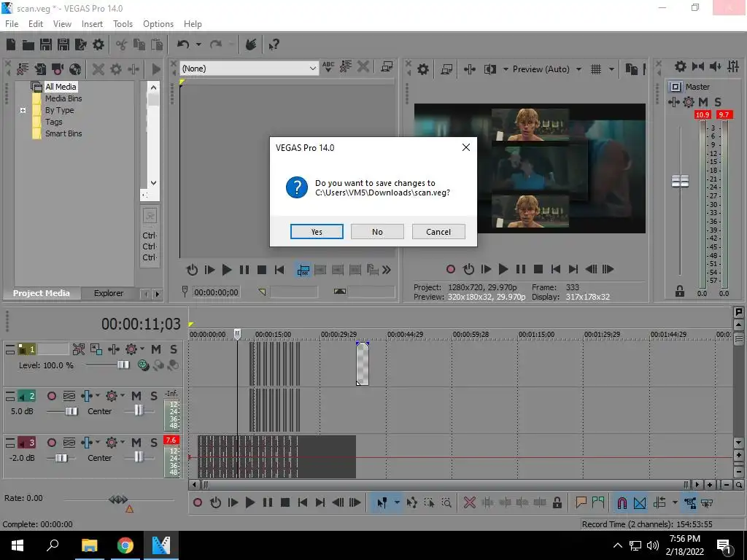The width and height of the screenshot is (747, 560).
Task: Open the overlays grid dropdown arrow
Action: coord(612,69)
